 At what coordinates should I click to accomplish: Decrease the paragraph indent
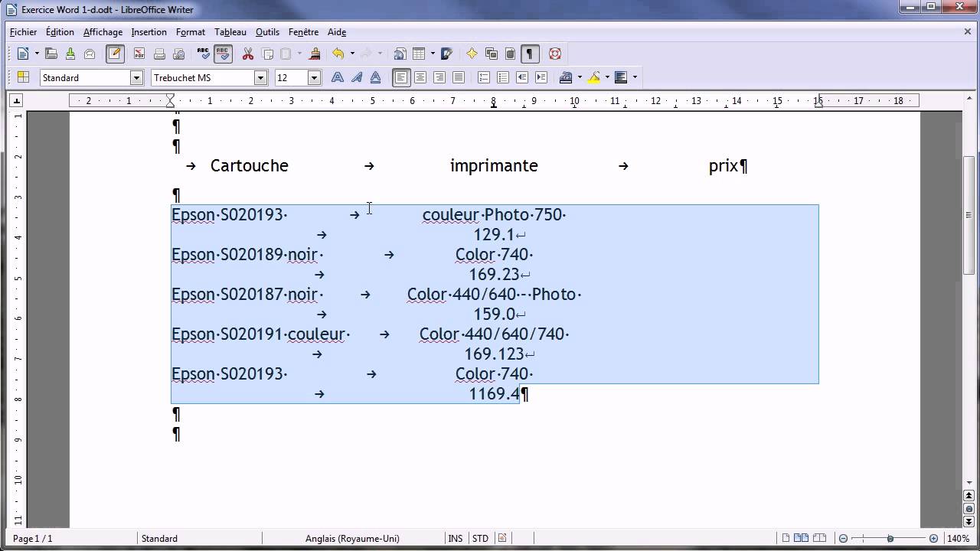point(522,77)
